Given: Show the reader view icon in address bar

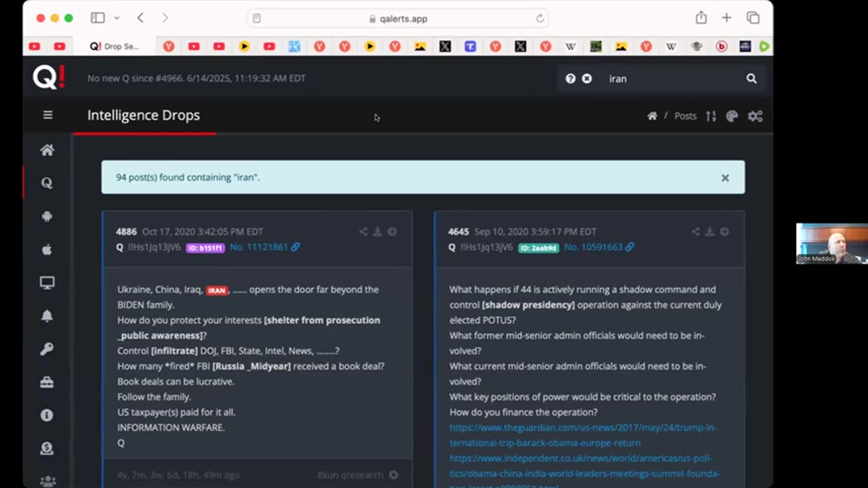Looking at the screenshot, I should 256,19.
